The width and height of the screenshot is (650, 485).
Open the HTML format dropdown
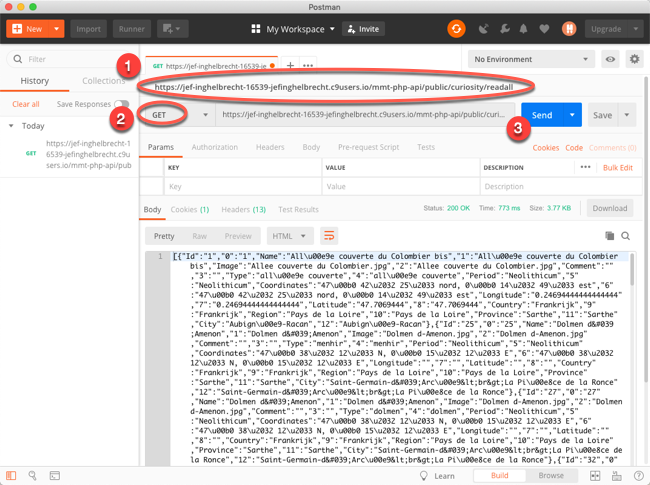click(x=289, y=236)
